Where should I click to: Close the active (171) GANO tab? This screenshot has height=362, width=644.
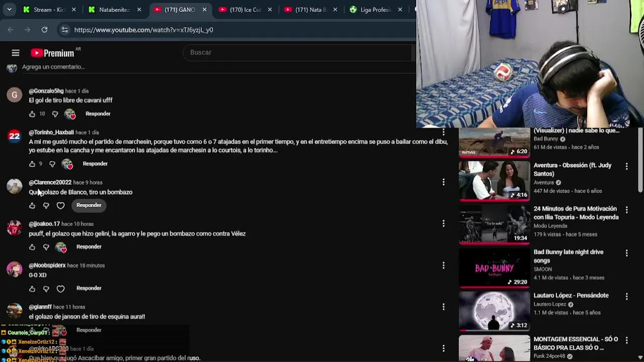pyautogui.click(x=204, y=10)
